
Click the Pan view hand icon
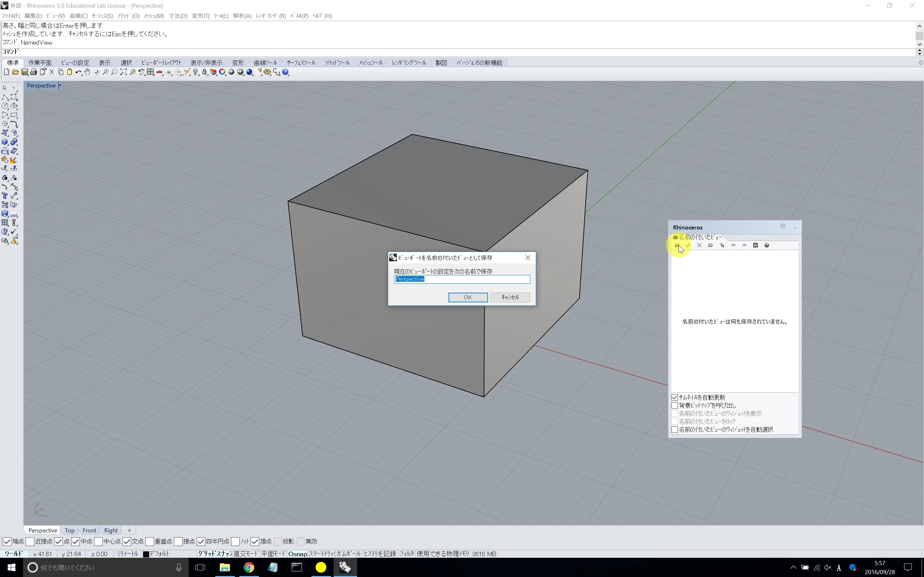[x=88, y=72]
